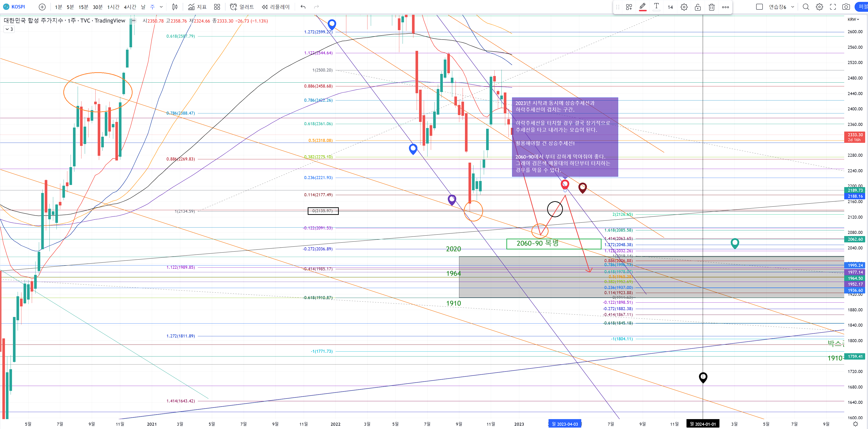The image size is (868, 429).
Task: Take a chart snapshot with the camera icon
Action: (846, 7)
